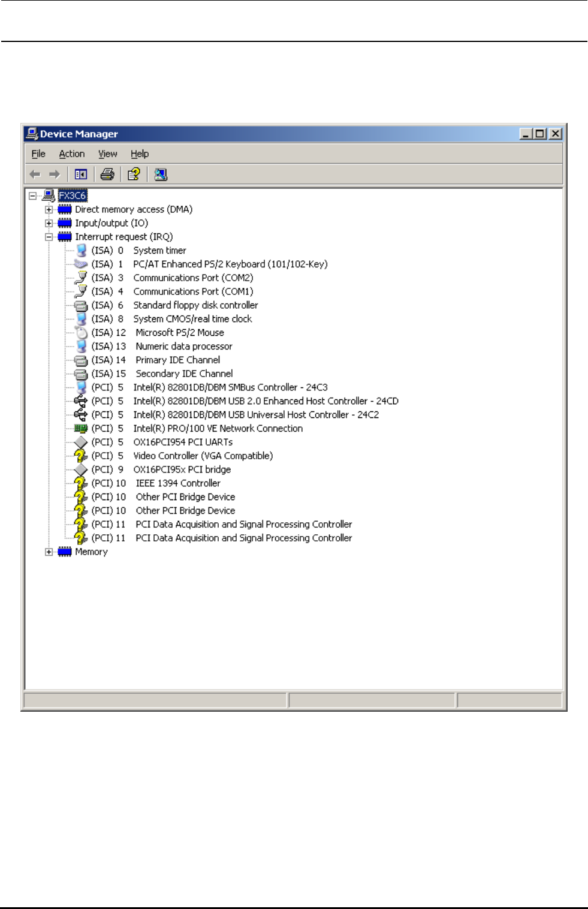Image resolution: width=588 pixels, height=909 pixels.
Task: Click the PRO/100 VE network adapter icon
Action: click(x=81, y=429)
